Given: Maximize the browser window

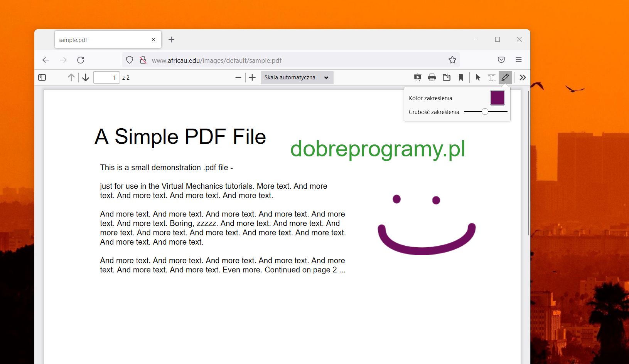Looking at the screenshot, I should click(x=497, y=39).
